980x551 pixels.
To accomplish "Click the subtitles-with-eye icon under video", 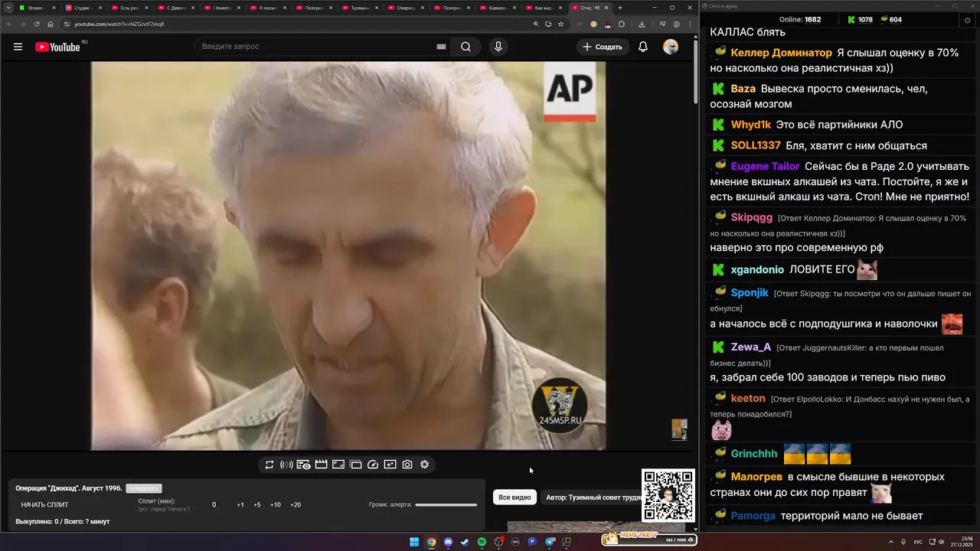I will pos(303,465).
